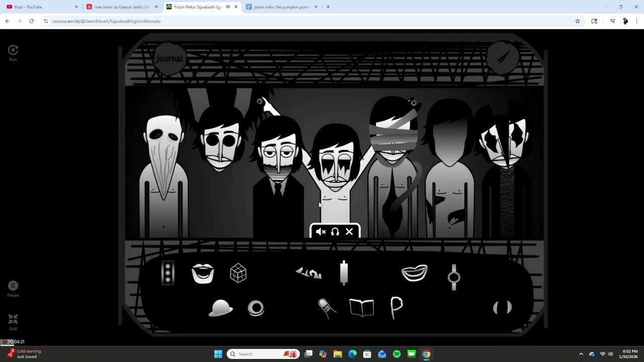Select the smiling lips sound icon
The image size is (644, 362).
click(415, 273)
